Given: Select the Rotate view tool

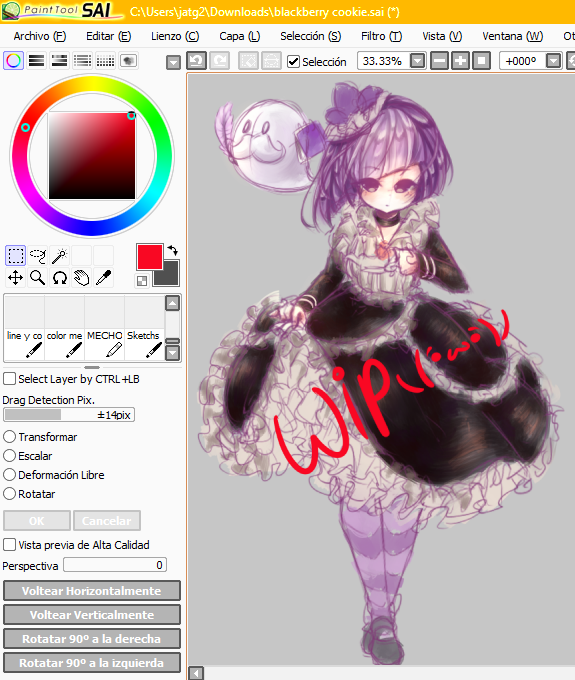Looking at the screenshot, I should (59, 278).
